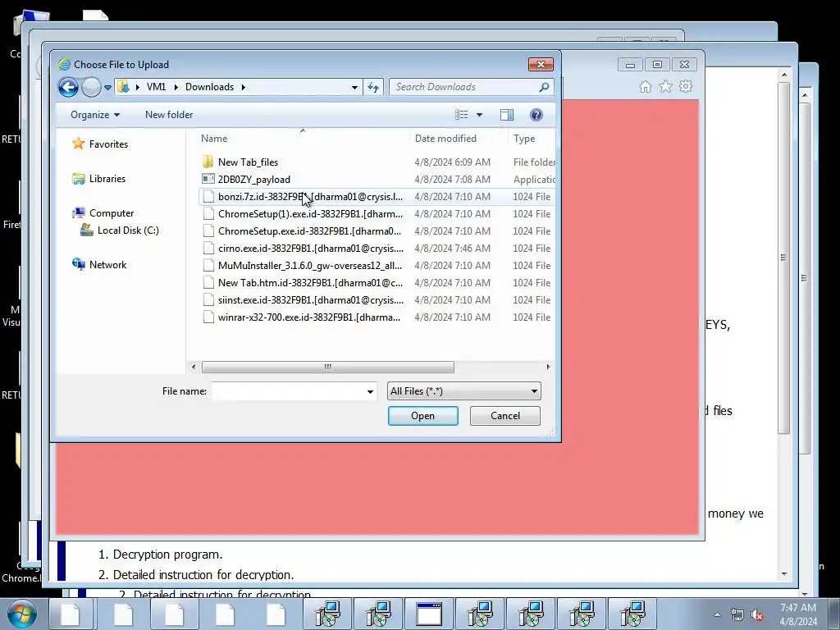Select the bonzi.7z.id-3832F9B1 file
This screenshot has width=840, height=630.
(377, 197)
